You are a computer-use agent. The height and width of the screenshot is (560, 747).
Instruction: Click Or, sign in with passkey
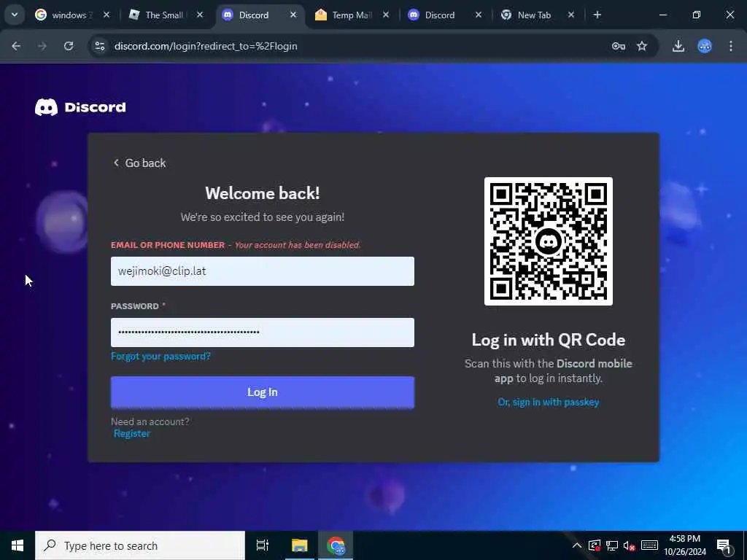click(x=549, y=402)
